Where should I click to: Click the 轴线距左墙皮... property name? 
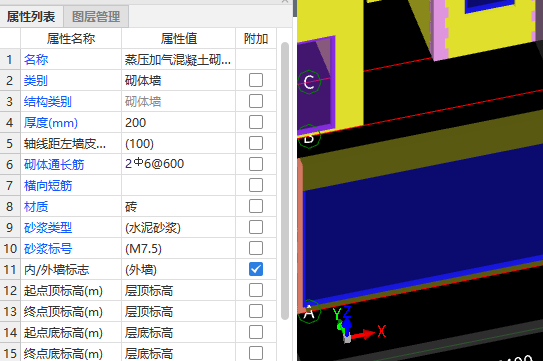(65, 144)
